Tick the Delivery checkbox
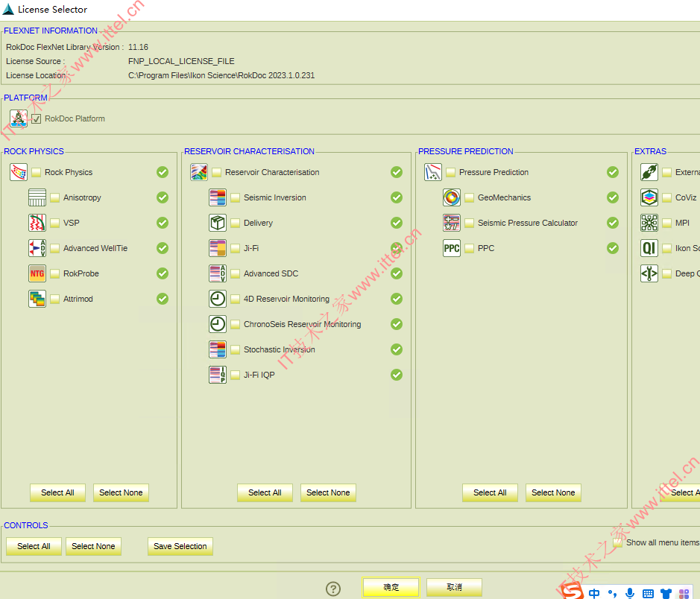The height and width of the screenshot is (599, 700). tap(236, 223)
